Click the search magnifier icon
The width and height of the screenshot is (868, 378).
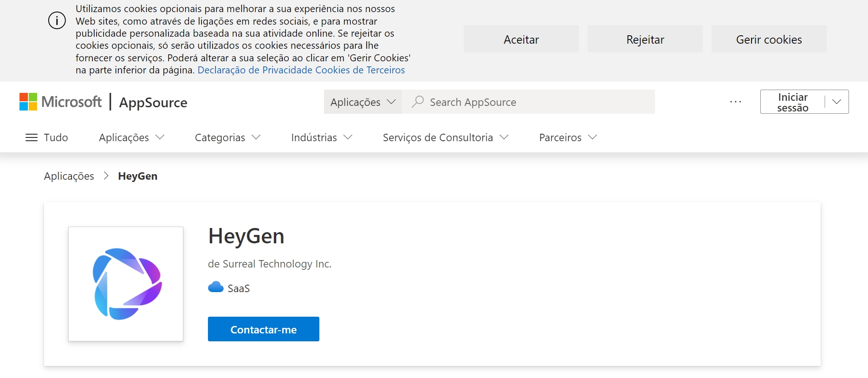(418, 102)
